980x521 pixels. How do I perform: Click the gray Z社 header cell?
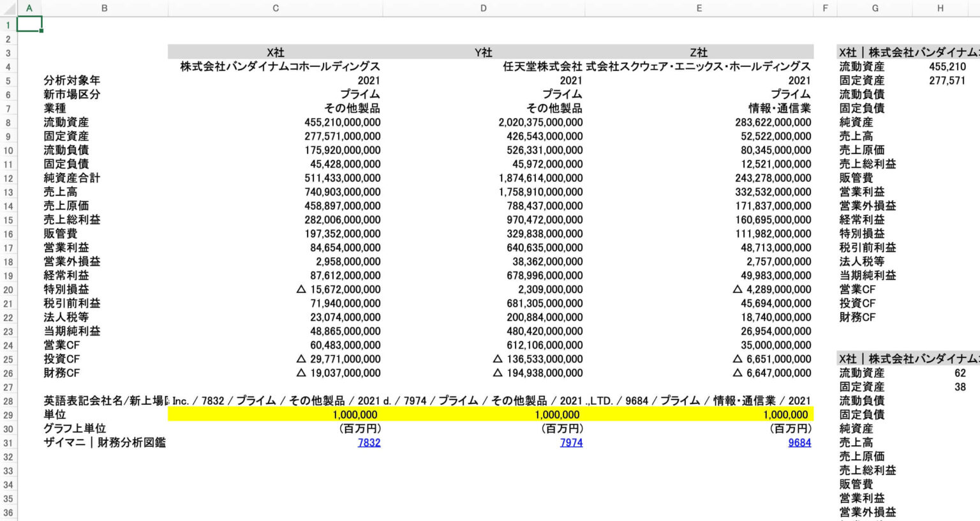699,52
